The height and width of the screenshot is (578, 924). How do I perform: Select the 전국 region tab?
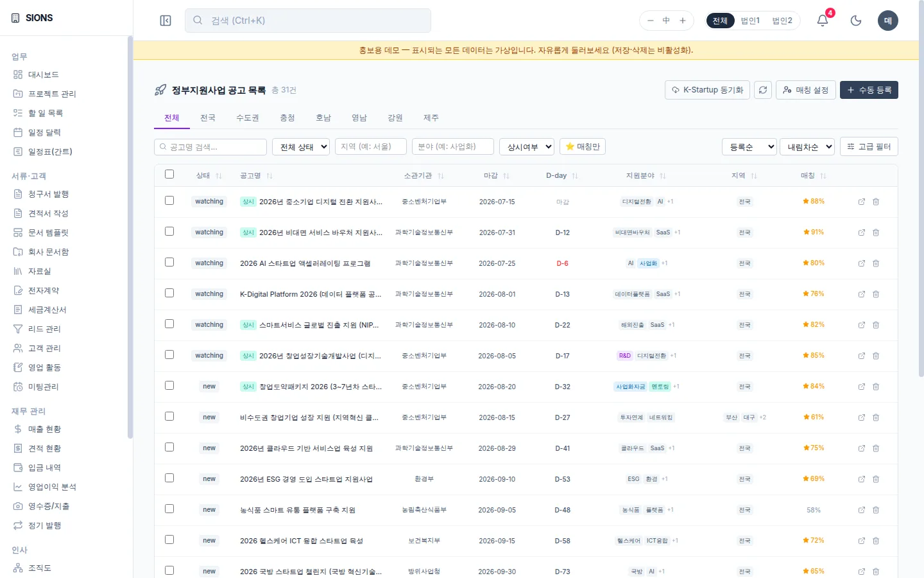click(208, 118)
